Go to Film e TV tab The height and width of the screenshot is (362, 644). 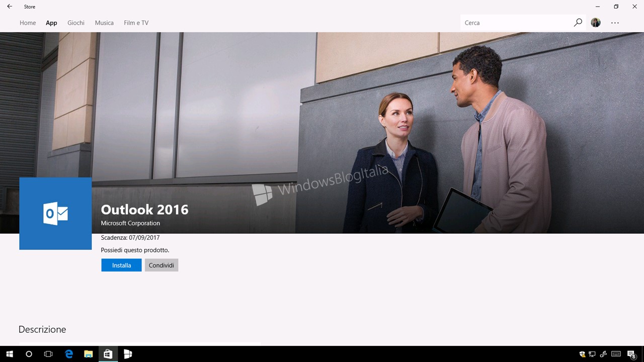coord(136,23)
